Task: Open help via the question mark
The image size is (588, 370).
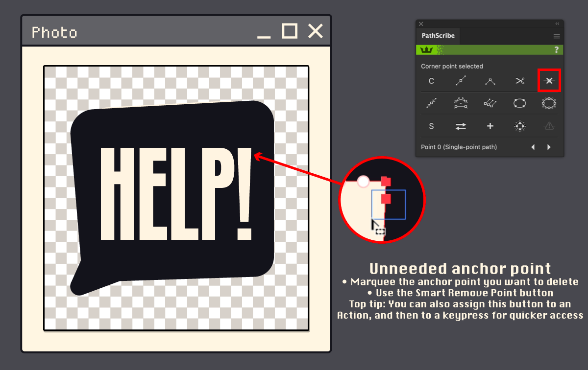Action: tap(556, 50)
